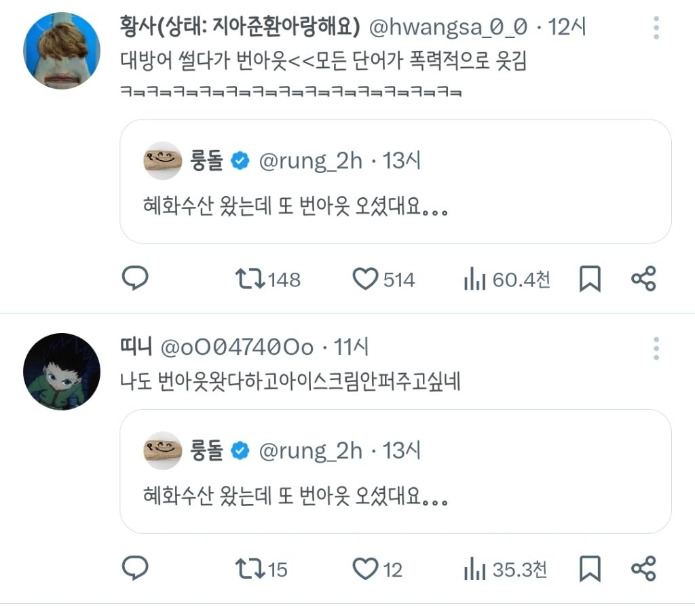The width and height of the screenshot is (695, 616).
Task: Like the tweet with 12 likes
Action: [x=367, y=569]
